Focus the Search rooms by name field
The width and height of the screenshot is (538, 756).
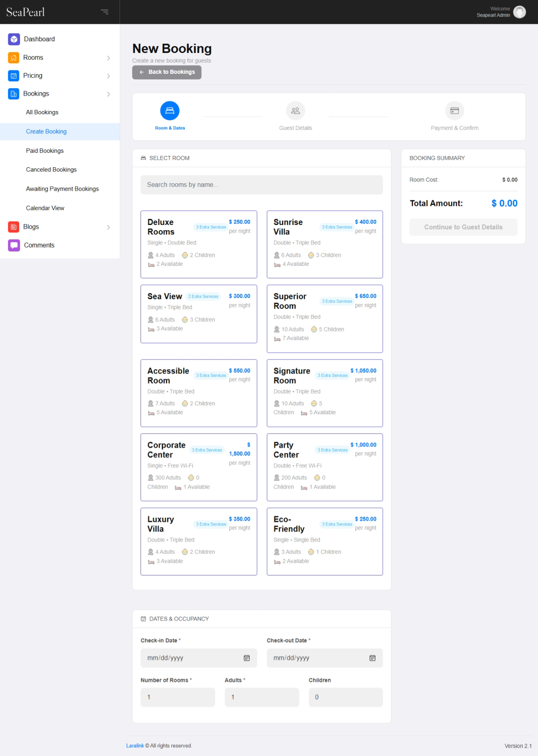262,185
